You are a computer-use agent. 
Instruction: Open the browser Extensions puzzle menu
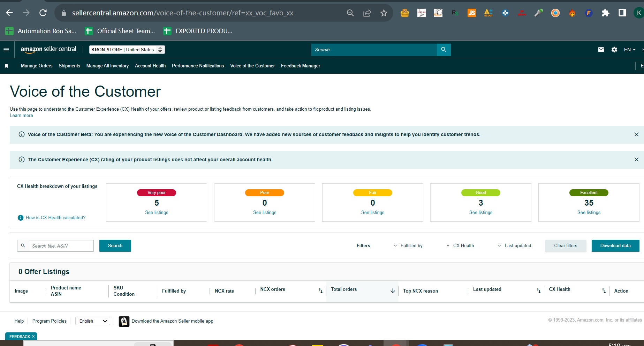tap(606, 13)
